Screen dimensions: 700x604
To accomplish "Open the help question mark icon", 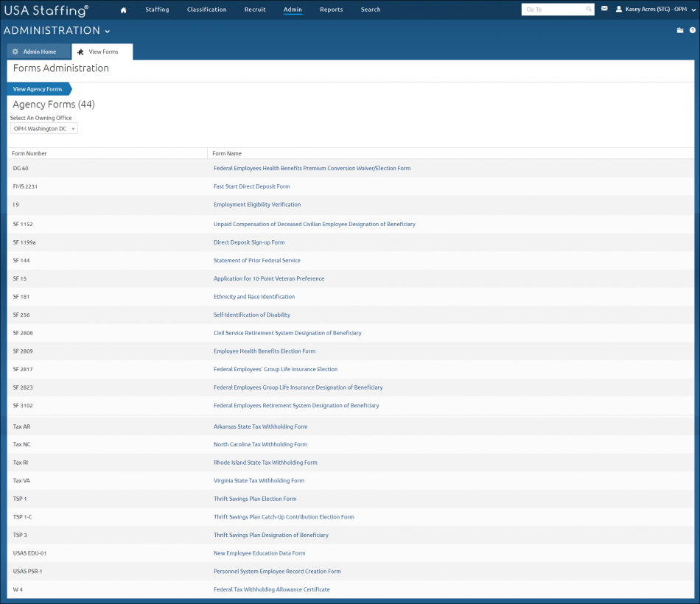I will (693, 30).
